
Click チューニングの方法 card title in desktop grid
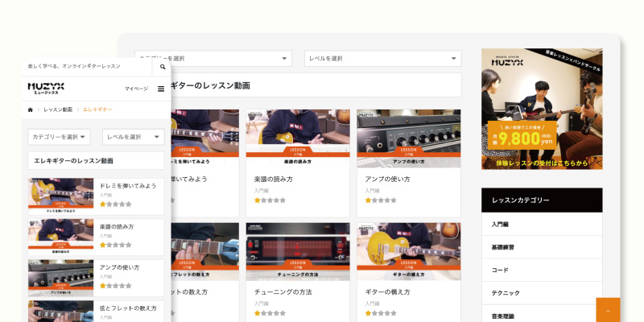283,292
